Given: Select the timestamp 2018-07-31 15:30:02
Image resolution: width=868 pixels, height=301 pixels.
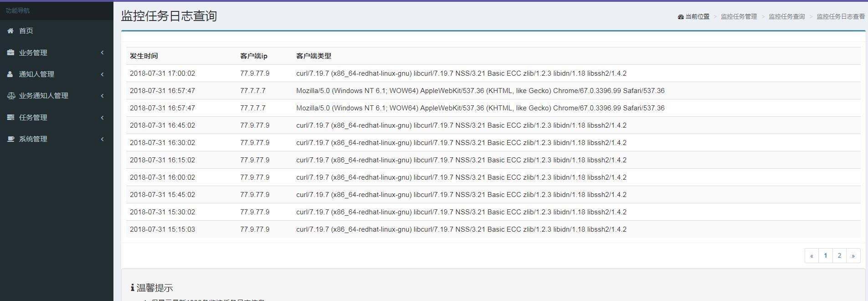Looking at the screenshot, I should [x=162, y=212].
